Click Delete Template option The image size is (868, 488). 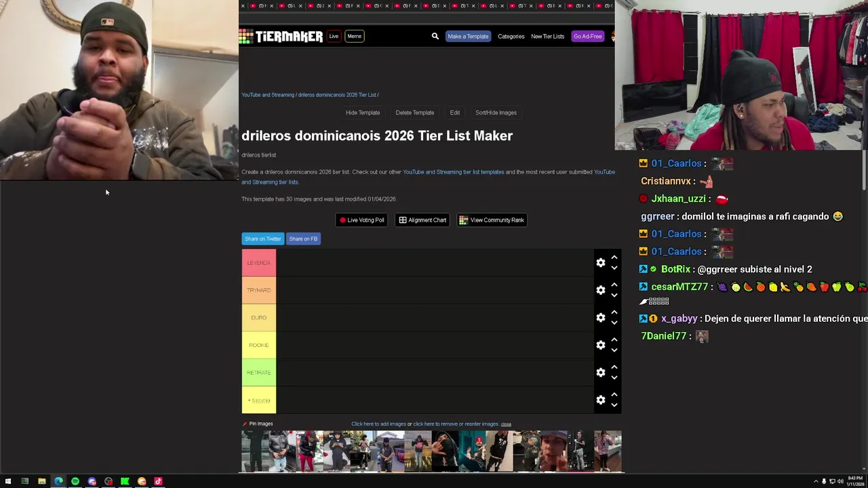click(x=415, y=113)
